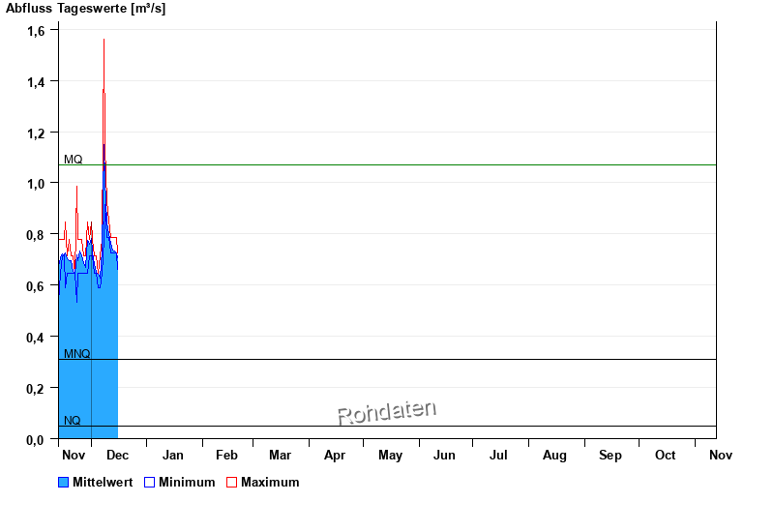
Task: Select the Apr month axis label
Action: [335, 455]
